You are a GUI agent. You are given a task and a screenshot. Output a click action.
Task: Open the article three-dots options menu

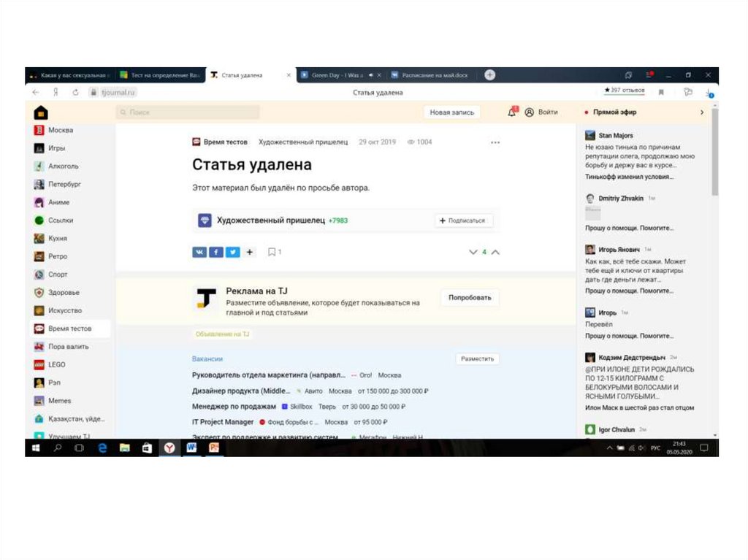[495, 142]
